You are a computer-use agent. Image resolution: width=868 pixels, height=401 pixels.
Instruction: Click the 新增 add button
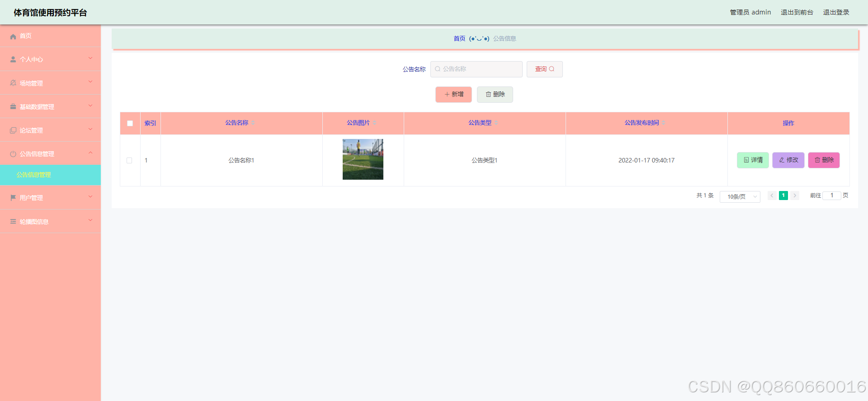(x=453, y=95)
